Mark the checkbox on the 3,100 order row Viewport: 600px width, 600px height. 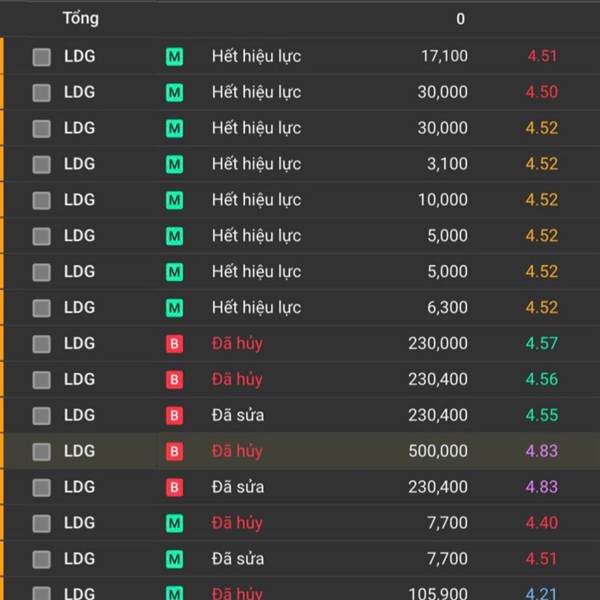point(41,164)
